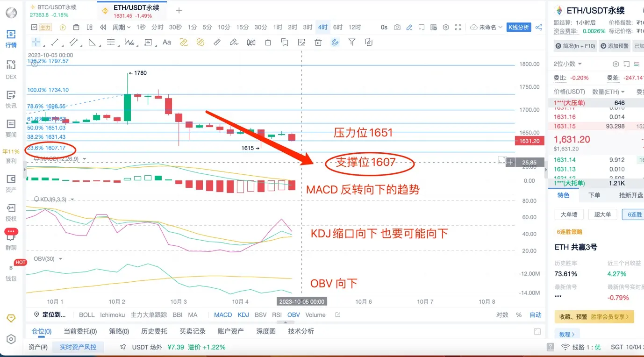The image size is (644, 357).
Task: Click the filter funnel icon in toolbar
Action: point(352,42)
